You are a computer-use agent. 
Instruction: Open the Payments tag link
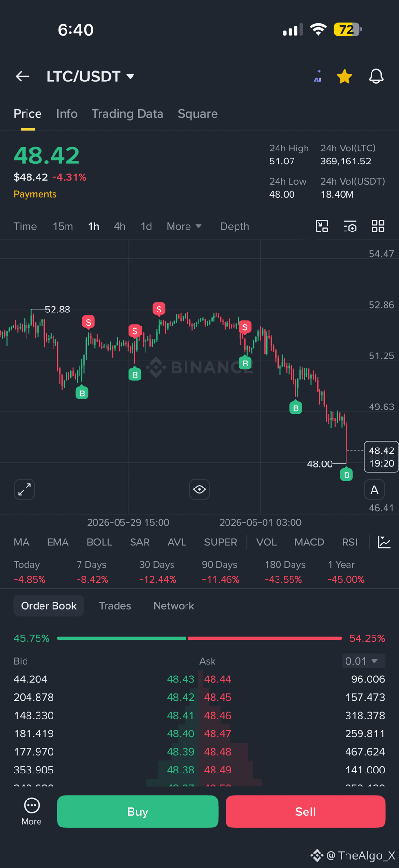[x=35, y=194]
